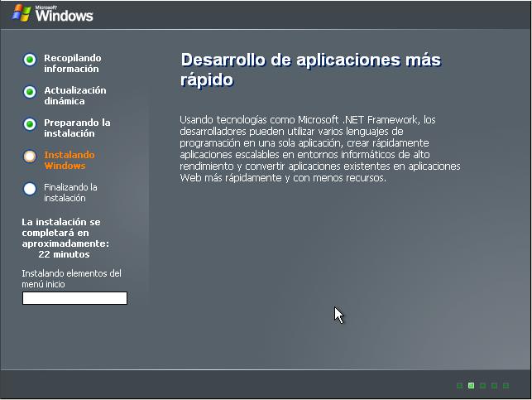Click the installation progress bar
Screen dimensions: 532x400
coord(74,298)
